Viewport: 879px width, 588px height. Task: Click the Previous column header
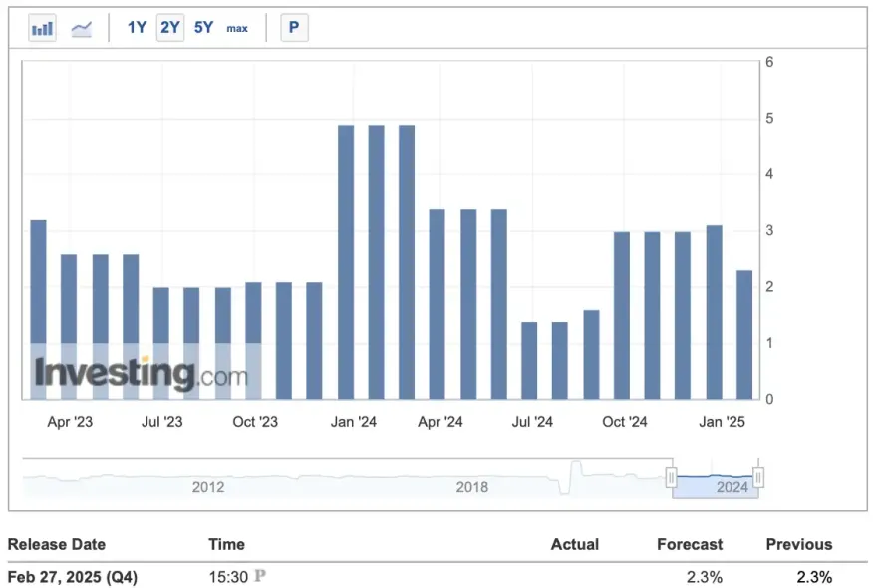click(x=798, y=544)
